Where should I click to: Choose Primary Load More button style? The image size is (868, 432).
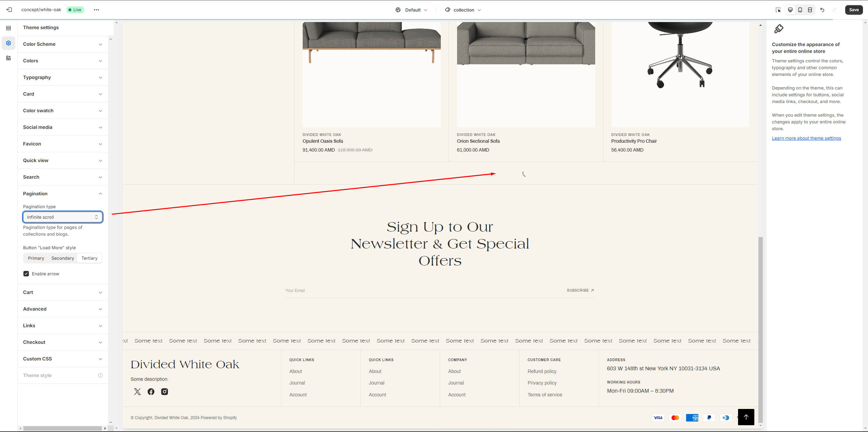pos(36,258)
